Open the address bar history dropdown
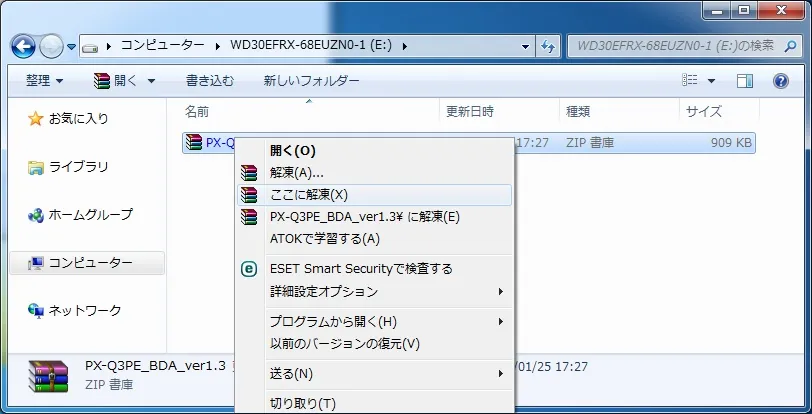 (526, 47)
